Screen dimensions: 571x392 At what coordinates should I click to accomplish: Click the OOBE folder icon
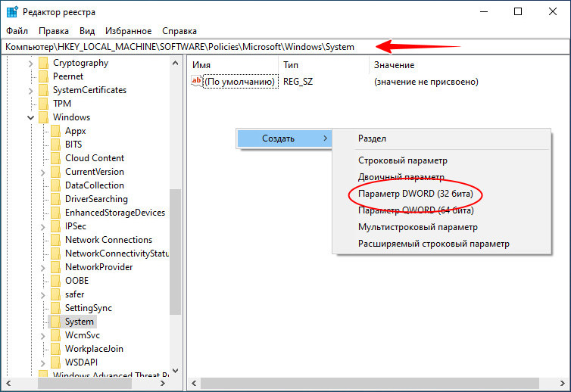coord(55,281)
